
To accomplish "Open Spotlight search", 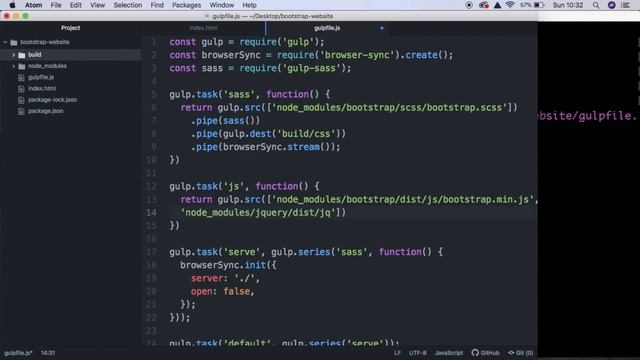I will pos(596,5).
